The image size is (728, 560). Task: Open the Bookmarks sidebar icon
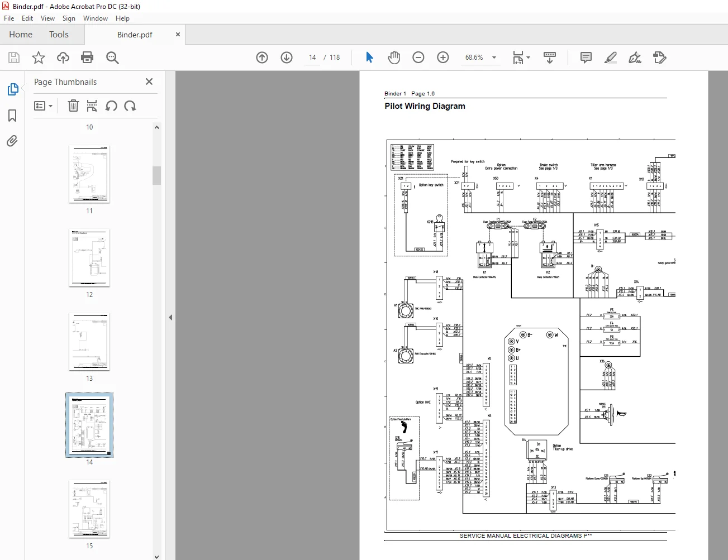pos(12,116)
